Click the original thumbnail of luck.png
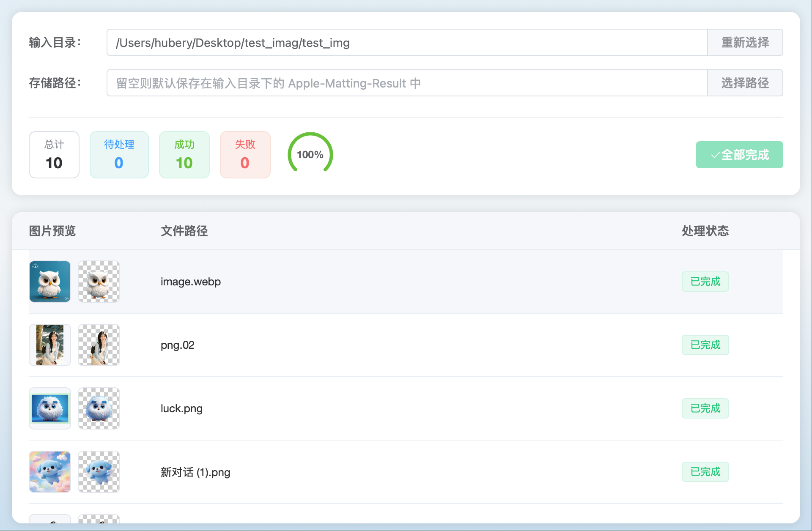 pos(50,408)
